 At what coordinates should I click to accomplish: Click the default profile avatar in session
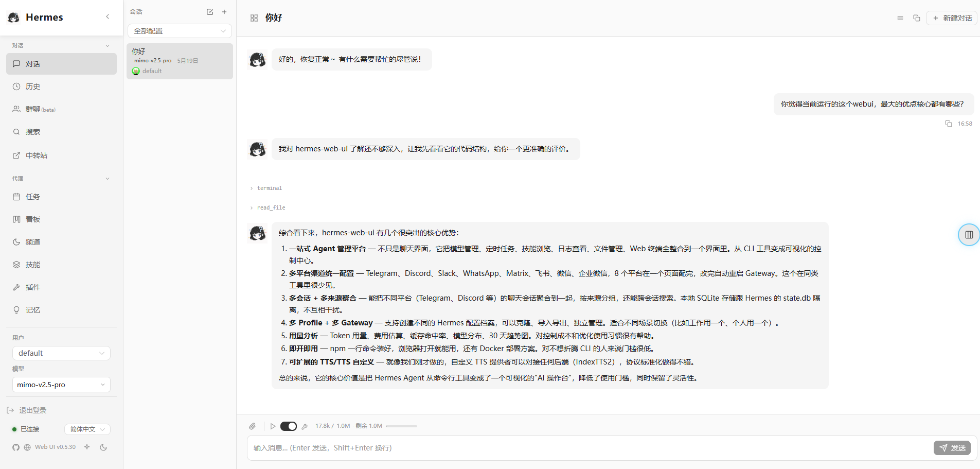(x=136, y=71)
